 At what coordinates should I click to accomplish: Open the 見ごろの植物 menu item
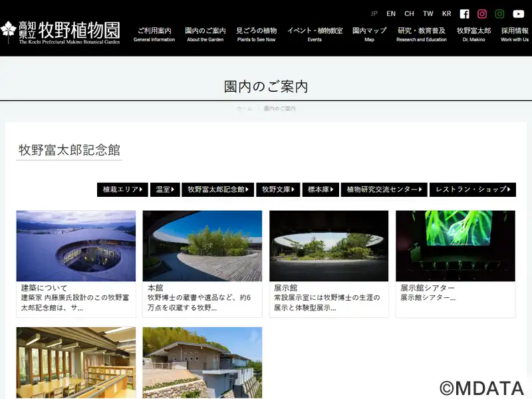[x=256, y=35]
